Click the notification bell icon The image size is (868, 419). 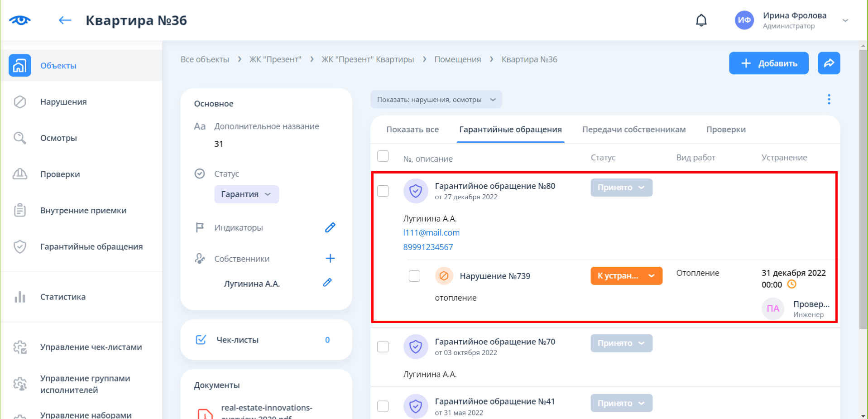pyautogui.click(x=701, y=20)
